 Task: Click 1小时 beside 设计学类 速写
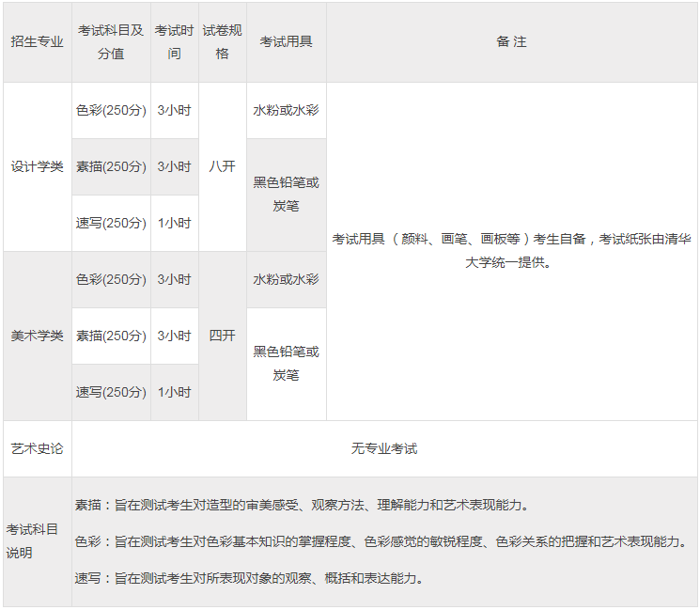point(175,223)
